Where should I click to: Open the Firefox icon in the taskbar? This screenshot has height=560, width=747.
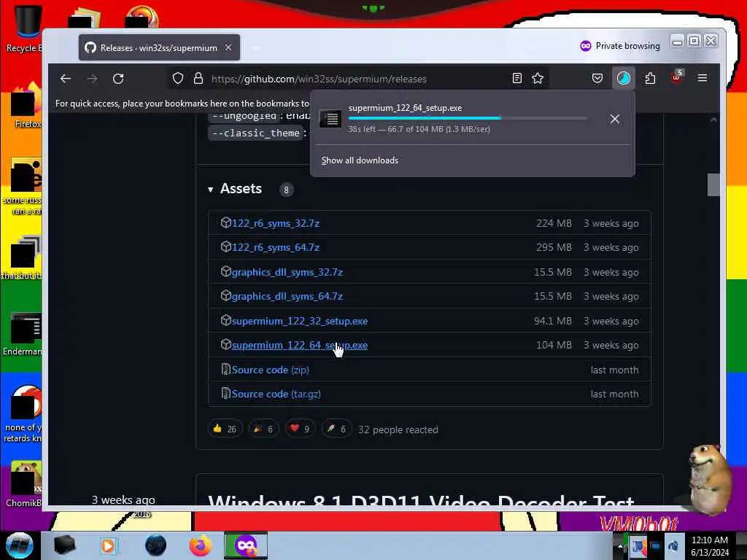201,545
